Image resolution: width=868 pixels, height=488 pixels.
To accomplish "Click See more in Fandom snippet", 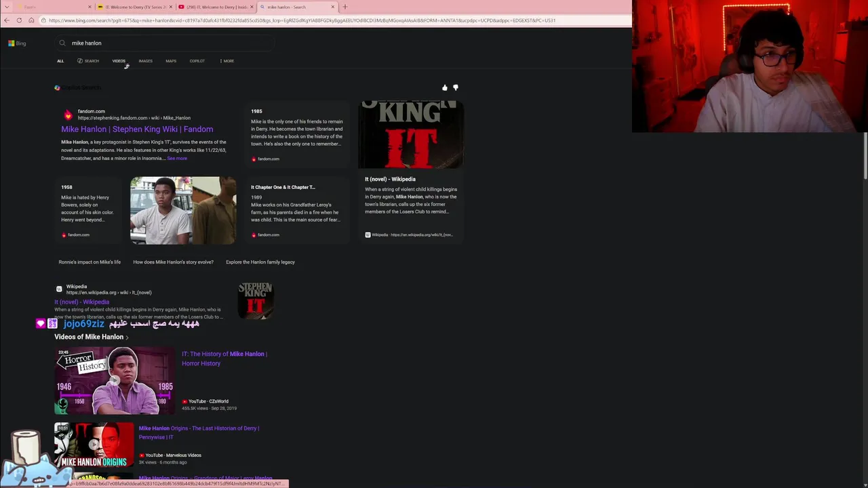I will coord(177,159).
